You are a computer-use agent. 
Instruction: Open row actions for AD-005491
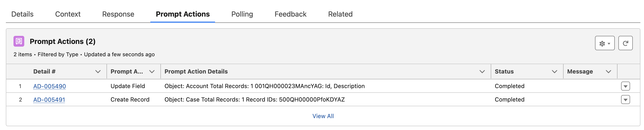[x=625, y=100]
